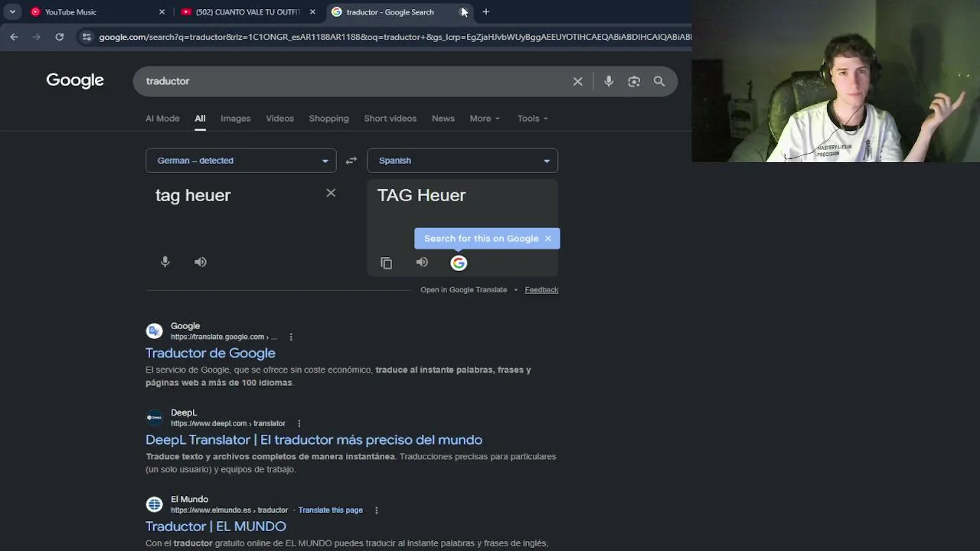
Task: Copy the translated text
Action: (387, 263)
